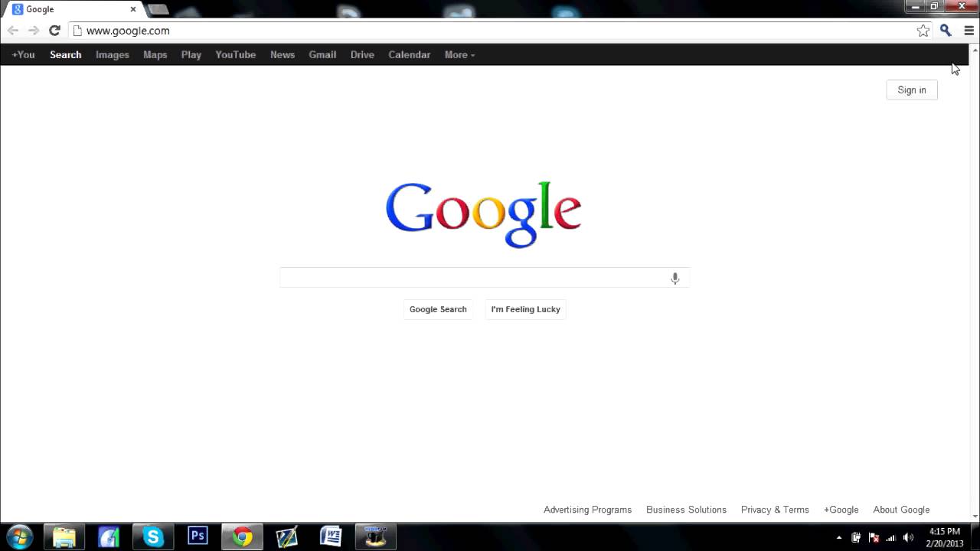This screenshot has height=551, width=980.
Task: Open +You in the Google bar
Action: 23,55
